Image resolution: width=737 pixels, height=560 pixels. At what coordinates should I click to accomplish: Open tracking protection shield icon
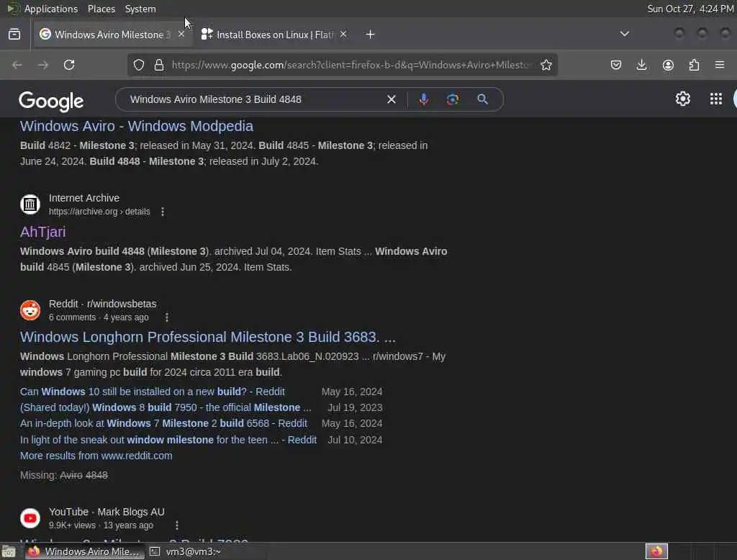point(139,65)
